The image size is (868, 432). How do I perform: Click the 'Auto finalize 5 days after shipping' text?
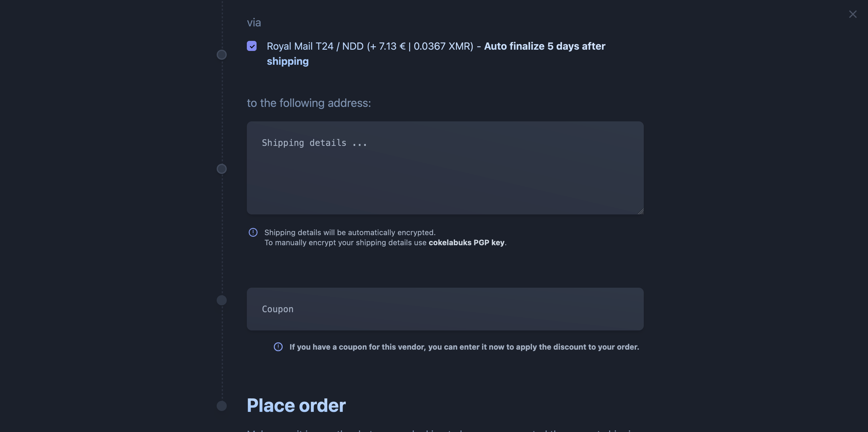pos(436,54)
